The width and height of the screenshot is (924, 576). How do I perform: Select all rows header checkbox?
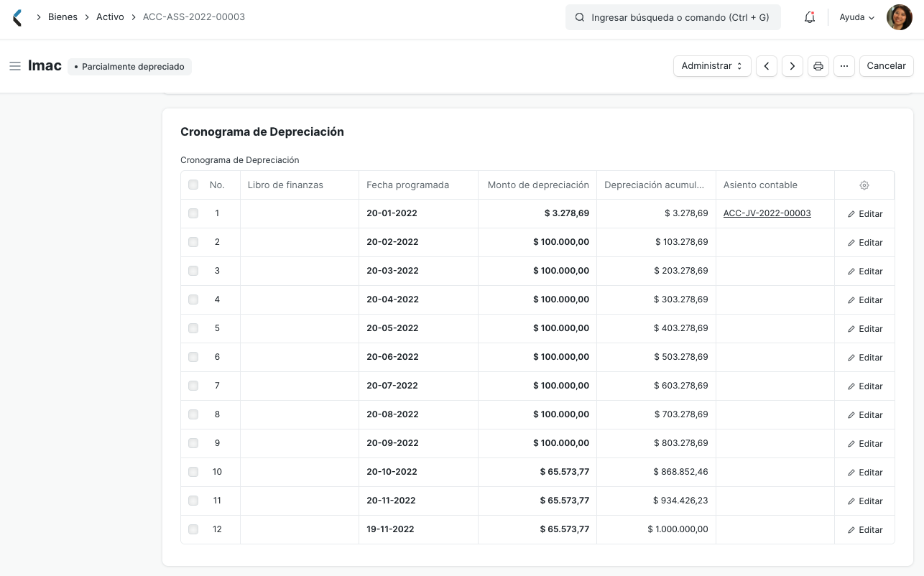click(x=193, y=185)
